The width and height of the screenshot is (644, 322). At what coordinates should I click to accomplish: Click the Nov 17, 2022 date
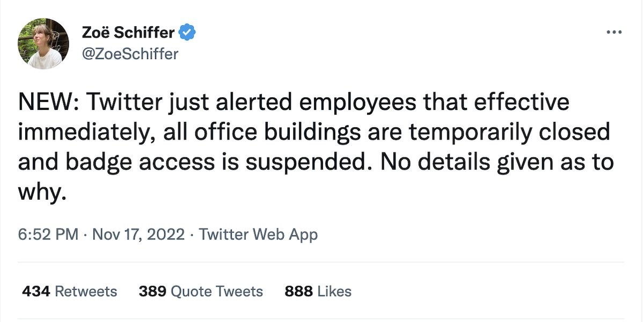tap(139, 235)
